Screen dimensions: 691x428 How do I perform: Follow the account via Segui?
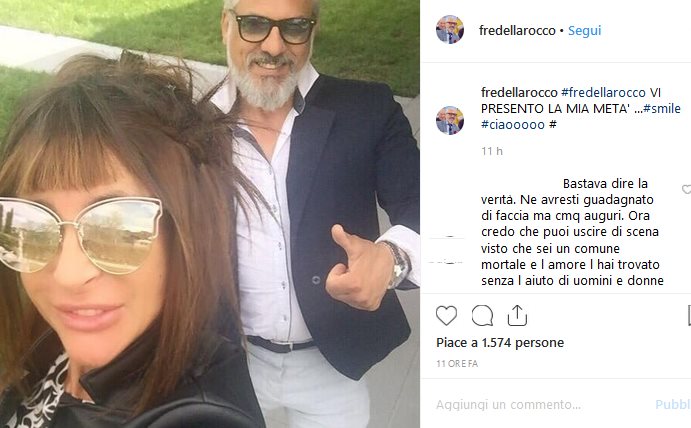coord(584,30)
